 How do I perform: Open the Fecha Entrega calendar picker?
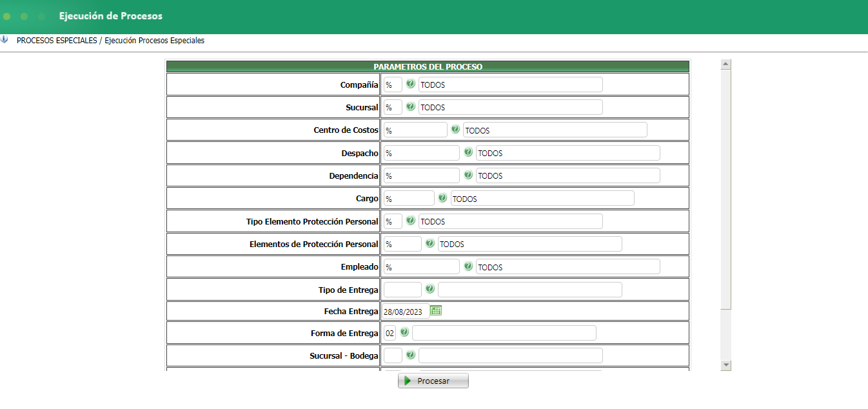[436, 311]
